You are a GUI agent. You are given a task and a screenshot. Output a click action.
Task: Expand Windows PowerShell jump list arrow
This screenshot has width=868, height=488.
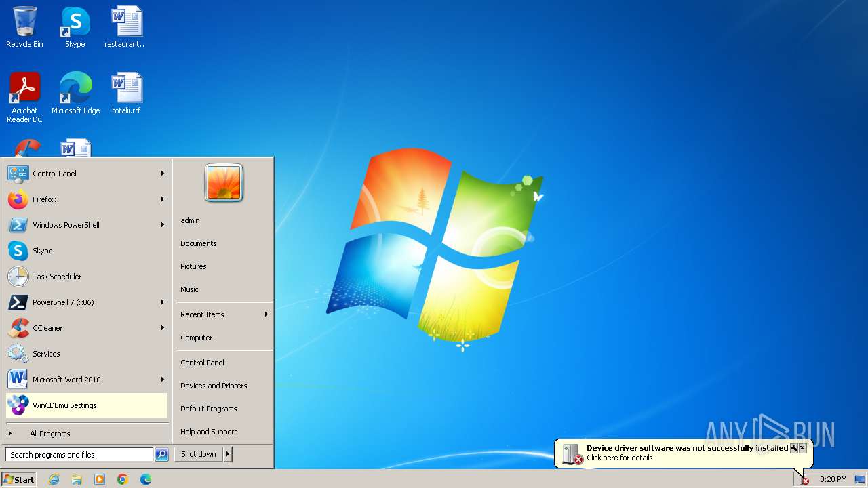point(163,225)
